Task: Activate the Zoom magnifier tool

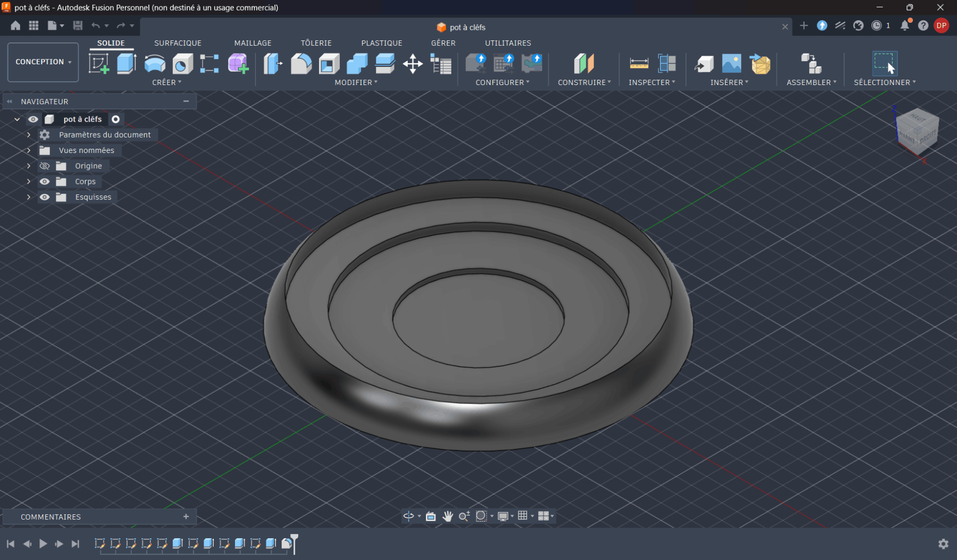Action: pos(464,516)
